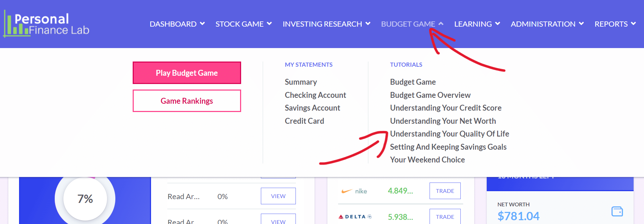Collapse the Budget Game menu
644x224 pixels.
[x=412, y=24]
